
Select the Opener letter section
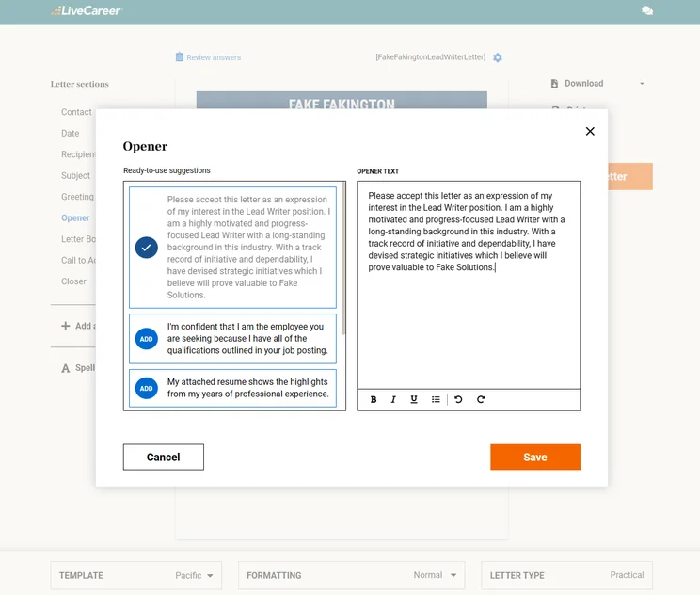tap(75, 218)
